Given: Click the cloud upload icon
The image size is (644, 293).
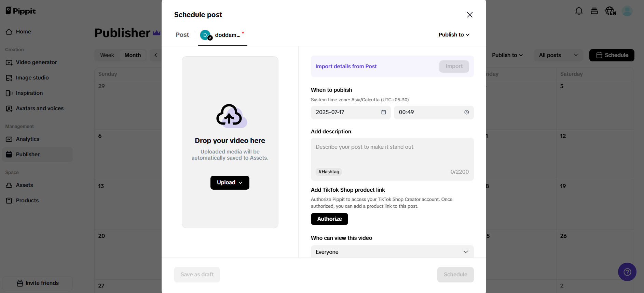Looking at the screenshot, I should click(230, 116).
